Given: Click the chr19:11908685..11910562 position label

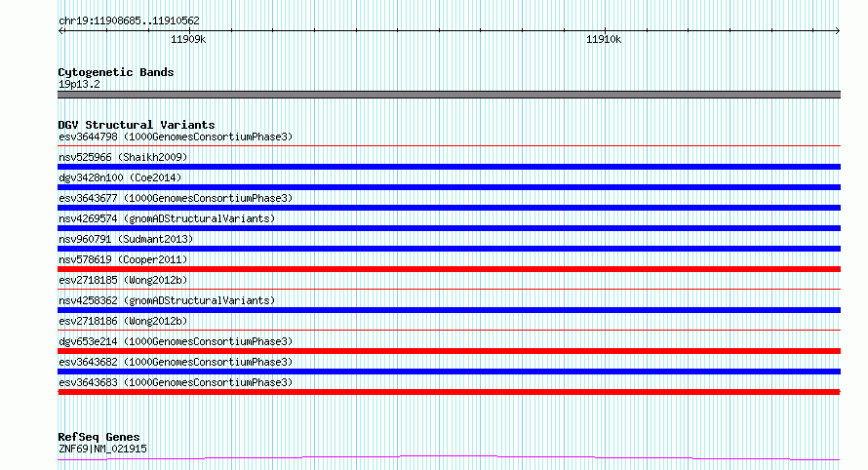Looking at the screenshot, I should point(129,21).
